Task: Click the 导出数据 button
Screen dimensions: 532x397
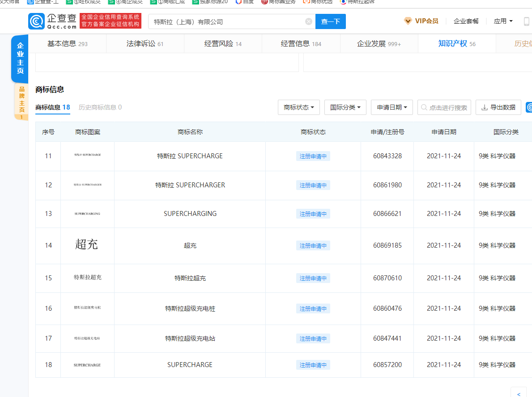Action: [498, 107]
